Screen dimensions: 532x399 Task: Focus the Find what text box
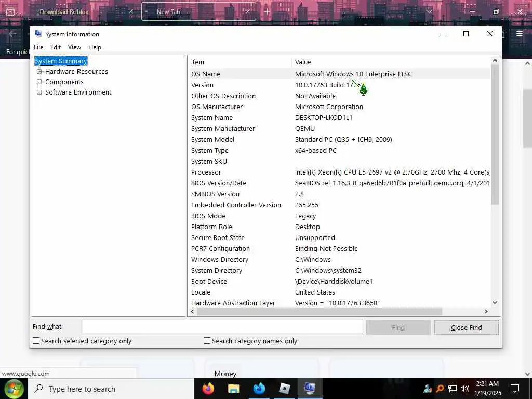pyautogui.click(x=222, y=327)
